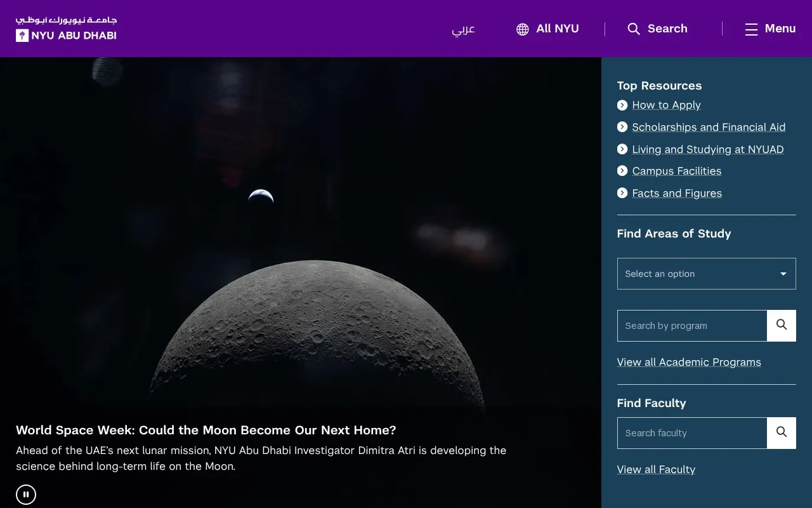Open the Menu label in the header
812x508 pixels.
coord(780,29)
